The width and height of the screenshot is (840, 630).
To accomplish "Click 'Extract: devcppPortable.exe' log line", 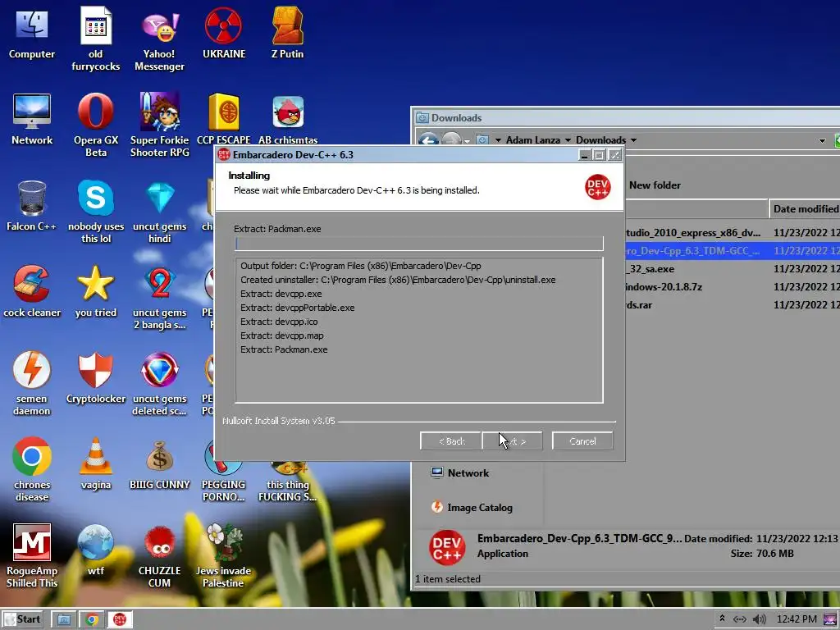I will [297, 308].
